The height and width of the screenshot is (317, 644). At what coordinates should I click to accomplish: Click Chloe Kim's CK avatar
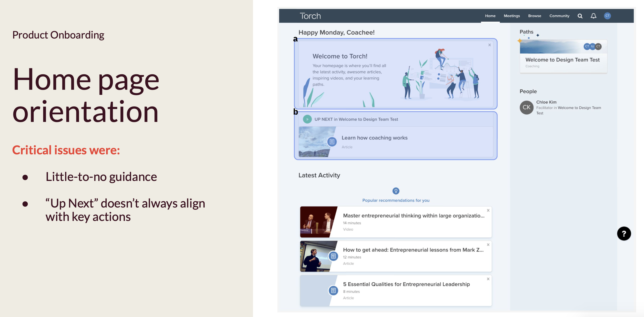pos(526,108)
